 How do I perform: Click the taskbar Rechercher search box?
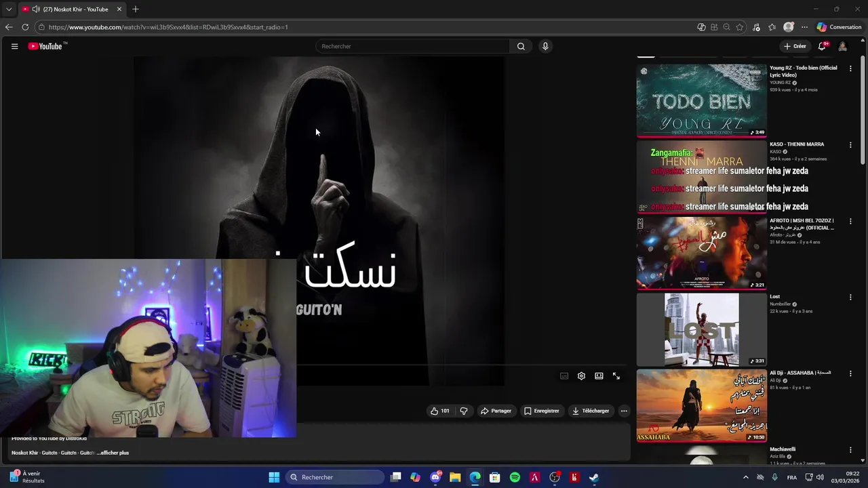coord(334,477)
